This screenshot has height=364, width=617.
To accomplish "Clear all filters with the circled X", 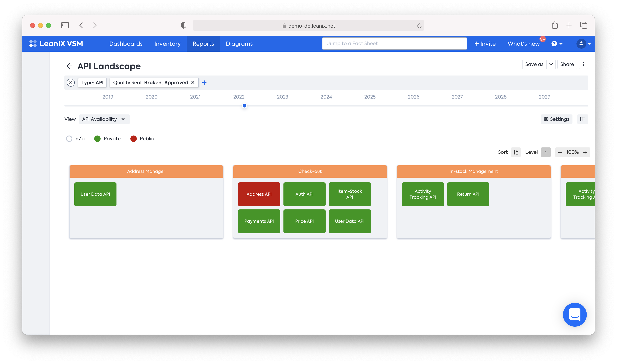I will coord(71,83).
